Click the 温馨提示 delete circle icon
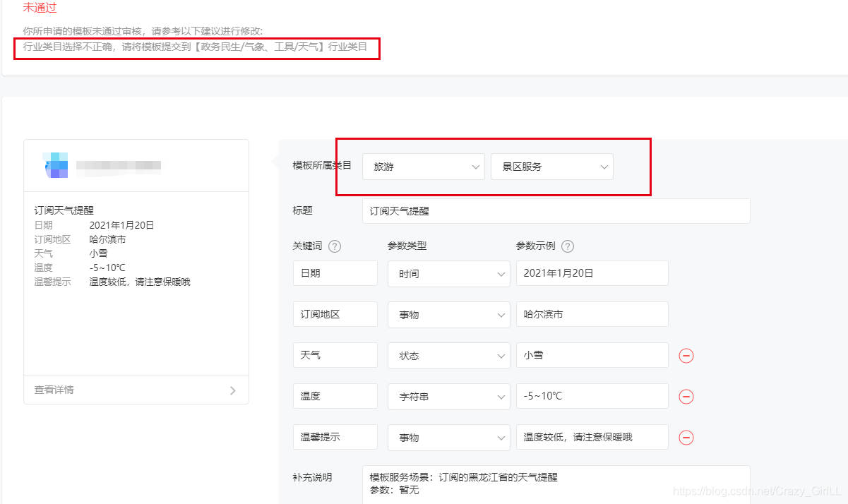 coord(686,437)
